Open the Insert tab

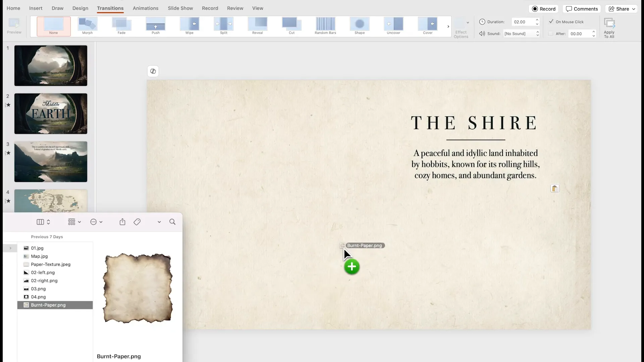pyautogui.click(x=36, y=8)
